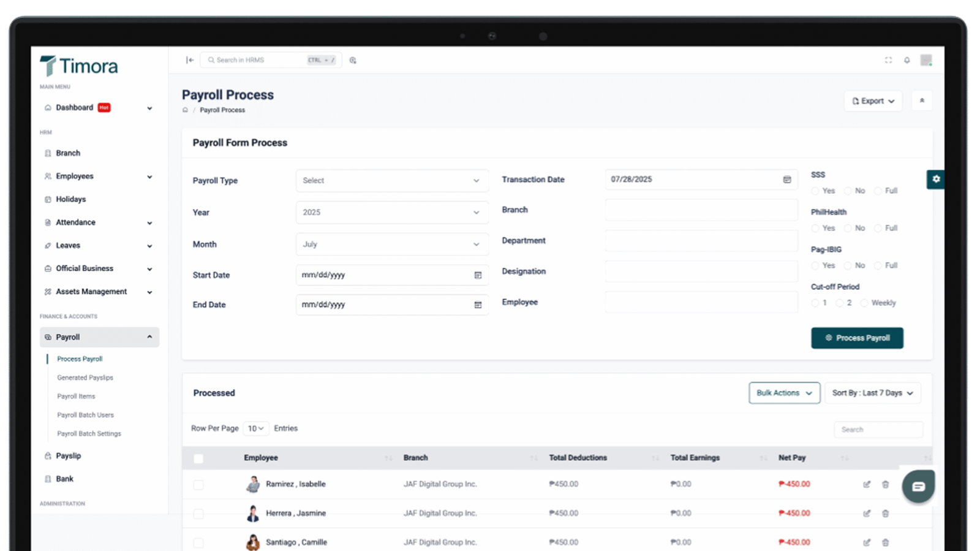Open Sort By Last 7 Days dropdown

pyautogui.click(x=873, y=393)
